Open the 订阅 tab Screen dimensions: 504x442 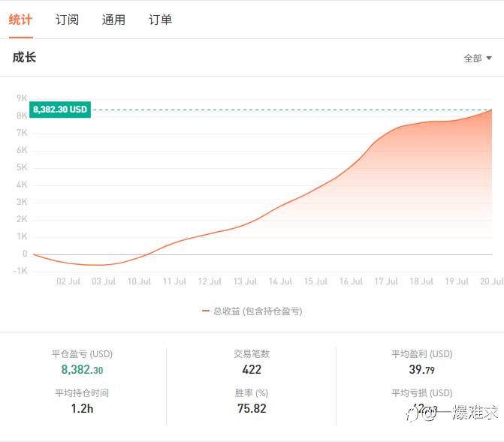coord(67,20)
